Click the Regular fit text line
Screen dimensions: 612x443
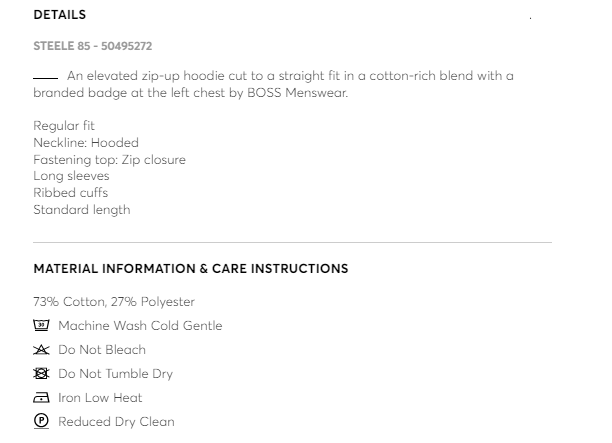point(64,126)
